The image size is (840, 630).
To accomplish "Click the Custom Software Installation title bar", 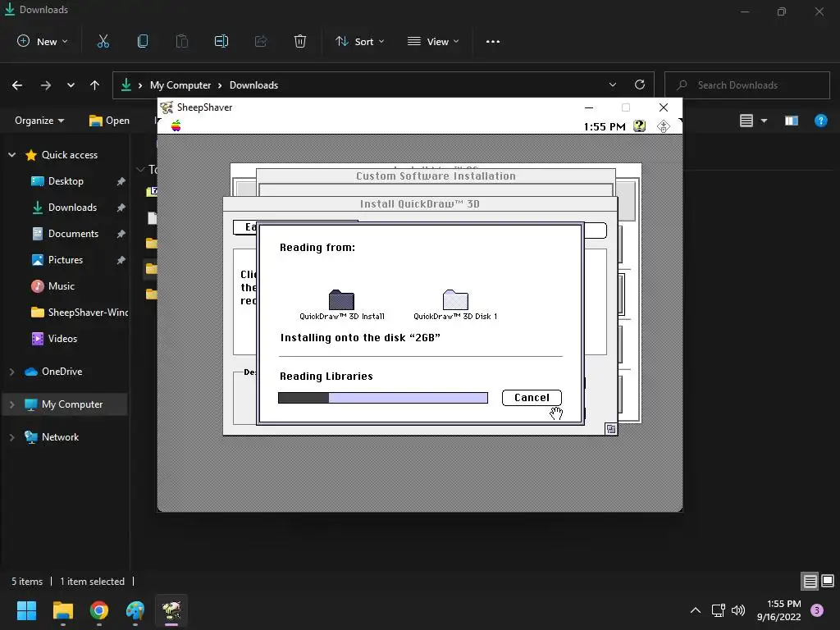I will point(436,176).
